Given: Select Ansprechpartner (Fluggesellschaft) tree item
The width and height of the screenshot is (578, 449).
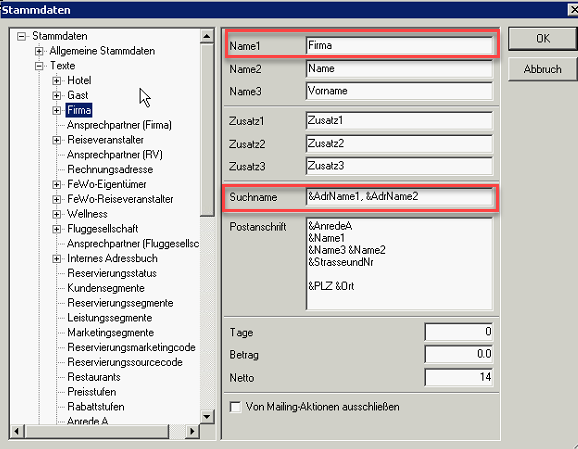Looking at the screenshot, I should (x=133, y=244).
